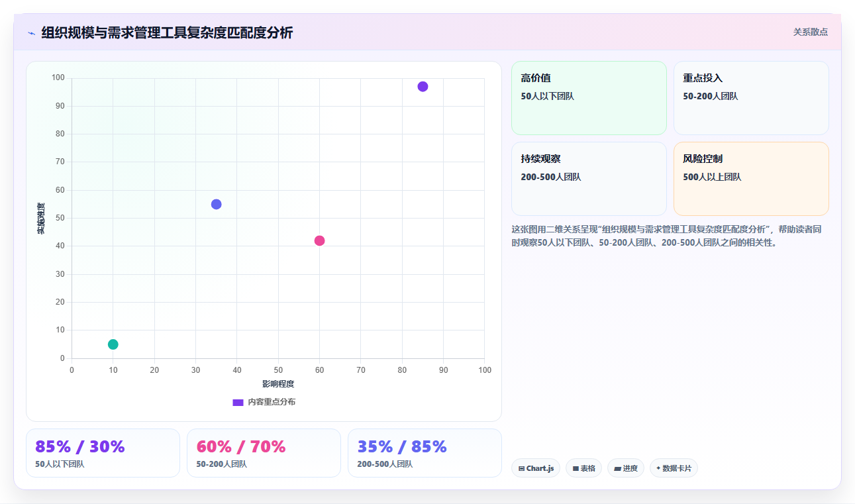Image resolution: width=855 pixels, height=504 pixels.
Task: Click the 进度 tag chip
Action: click(x=626, y=468)
